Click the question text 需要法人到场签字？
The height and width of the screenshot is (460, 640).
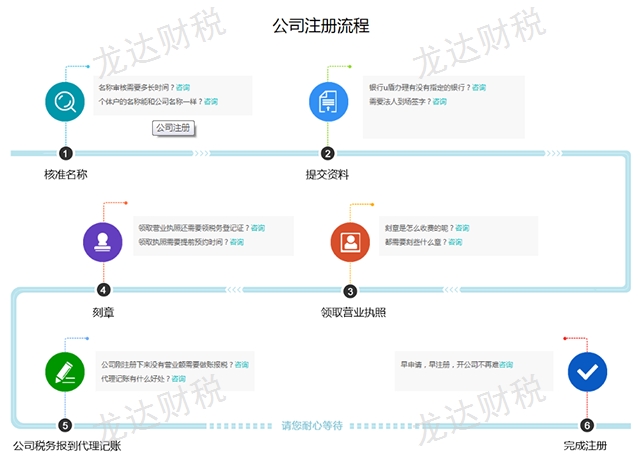coord(400,101)
